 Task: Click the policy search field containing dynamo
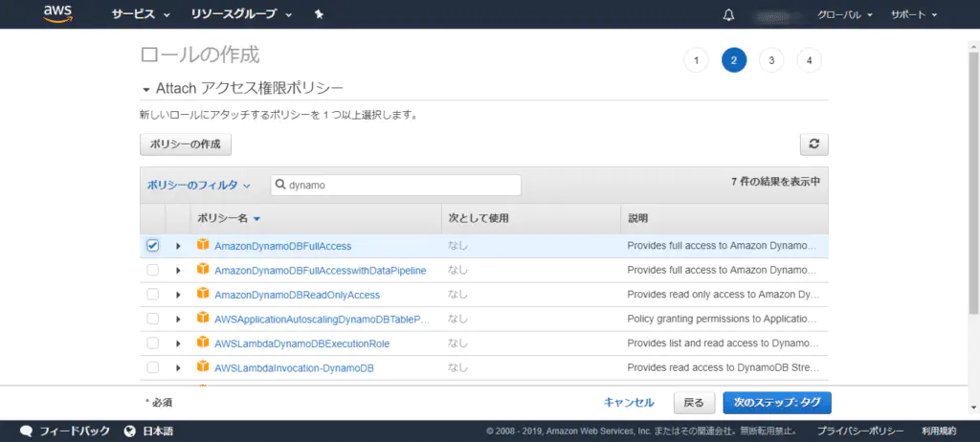point(395,185)
